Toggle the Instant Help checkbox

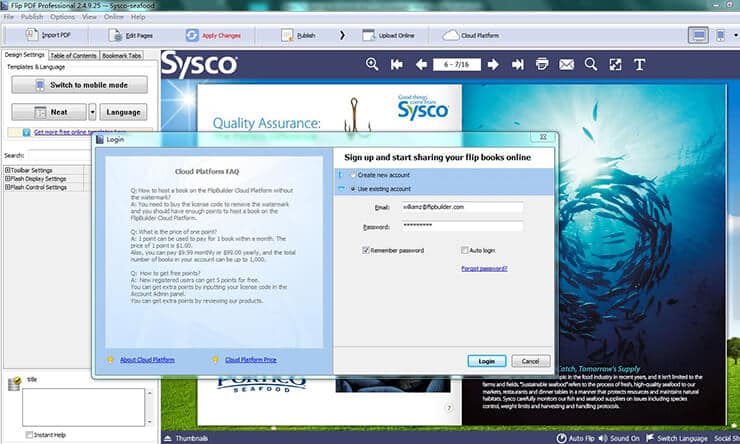click(29, 435)
